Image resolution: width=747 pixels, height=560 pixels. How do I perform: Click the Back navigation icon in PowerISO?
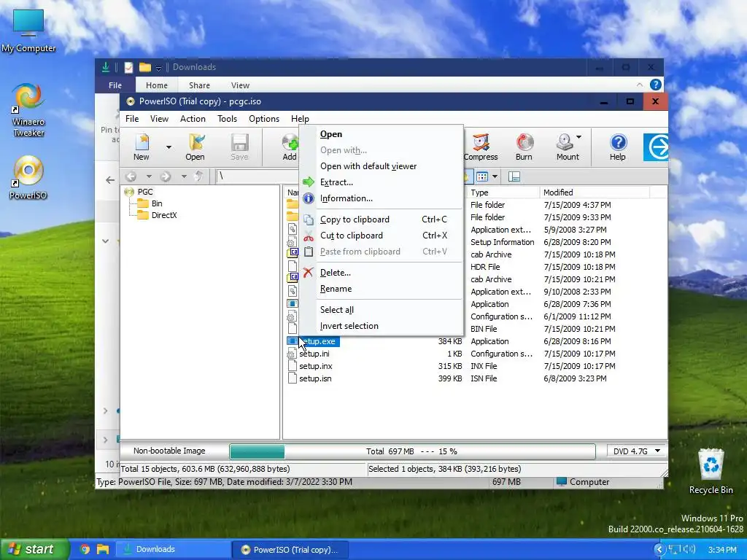(x=131, y=176)
